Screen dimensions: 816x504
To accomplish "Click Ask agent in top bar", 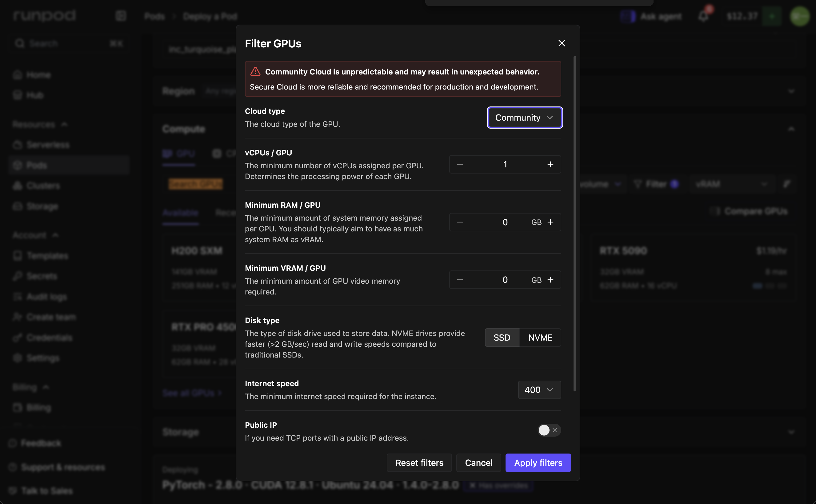I will (x=651, y=16).
